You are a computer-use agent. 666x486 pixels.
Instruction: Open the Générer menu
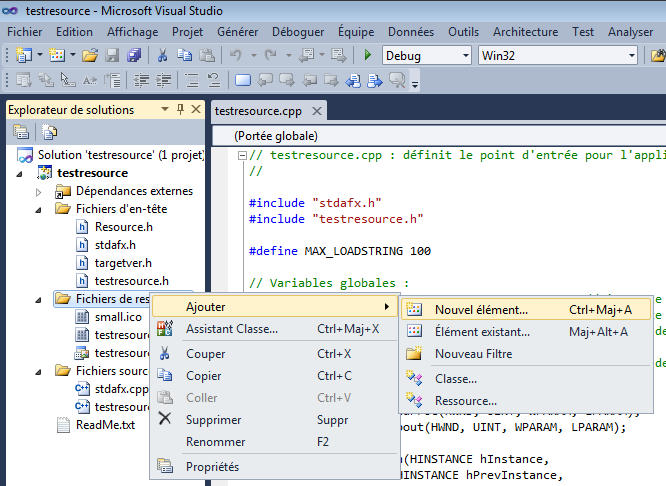tap(237, 32)
